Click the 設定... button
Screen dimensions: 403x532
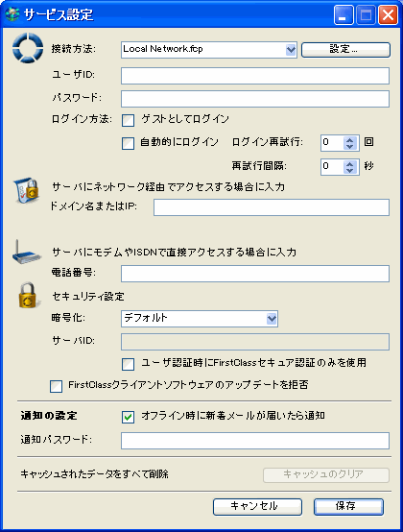345,50
